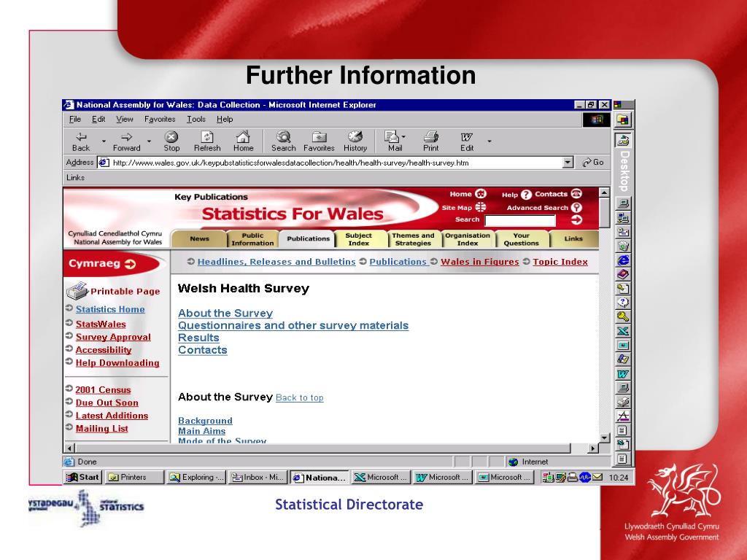Screen dimensions: 747x560
Task: Click the Back toolbar button
Action: tap(81, 141)
